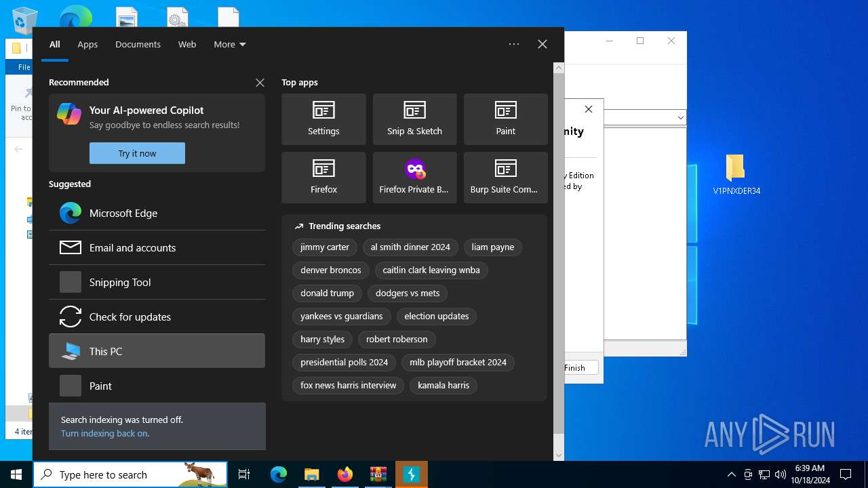The height and width of the screenshot is (488, 868).
Task: Click the Type here to search box
Action: (x=130, y=474)
